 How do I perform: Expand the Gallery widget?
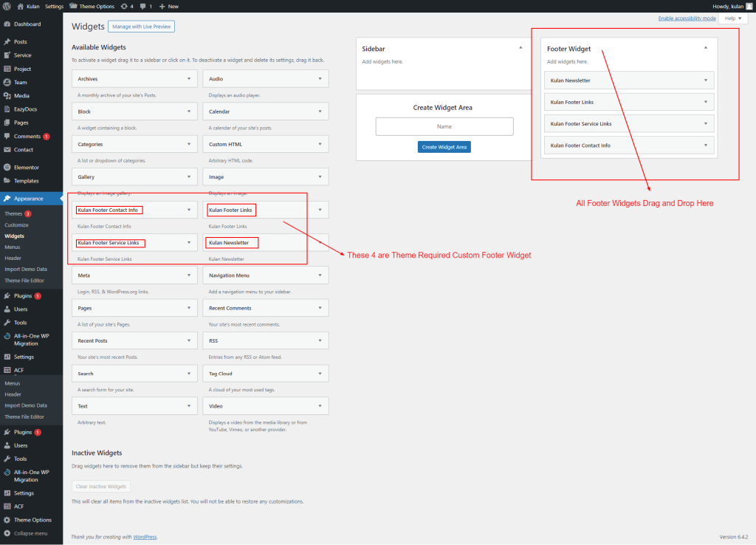point(189,177)
